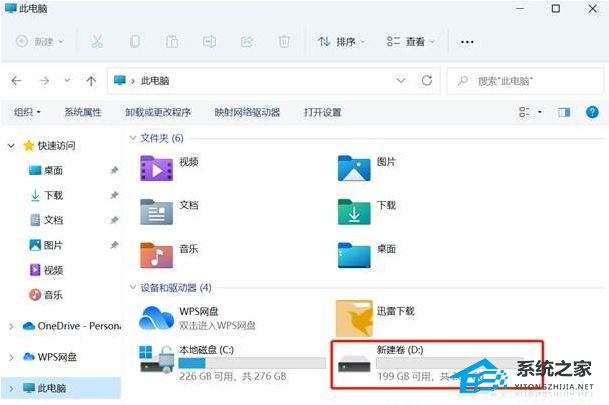Click the Delete trash can icon
The image size is (609, 405).
[284, 42]
